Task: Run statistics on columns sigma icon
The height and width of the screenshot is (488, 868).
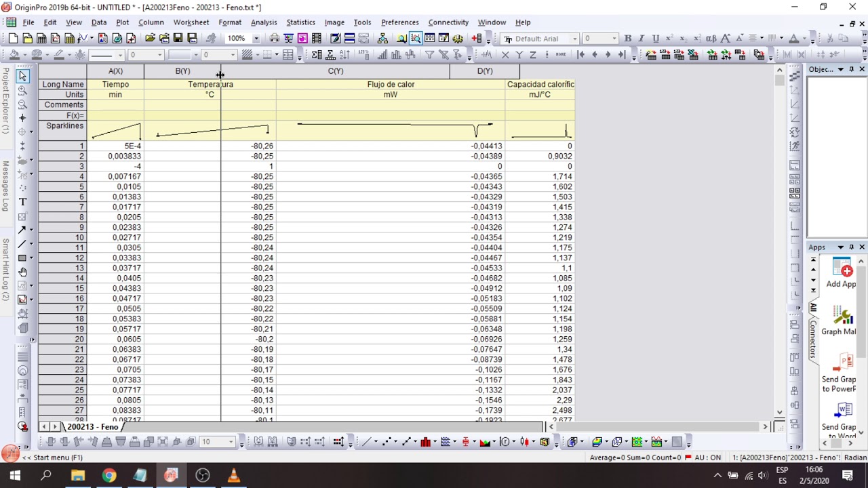Action: tap(316, 54)
